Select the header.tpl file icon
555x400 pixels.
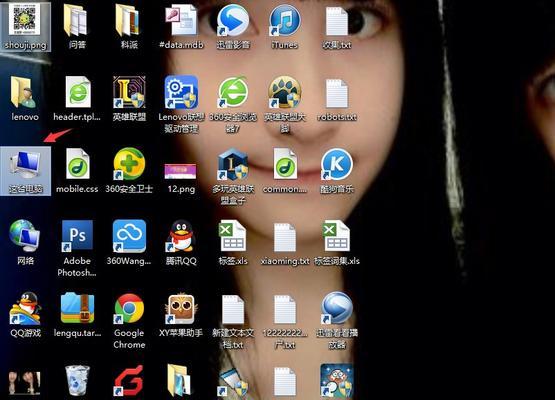tap(77, 93)
